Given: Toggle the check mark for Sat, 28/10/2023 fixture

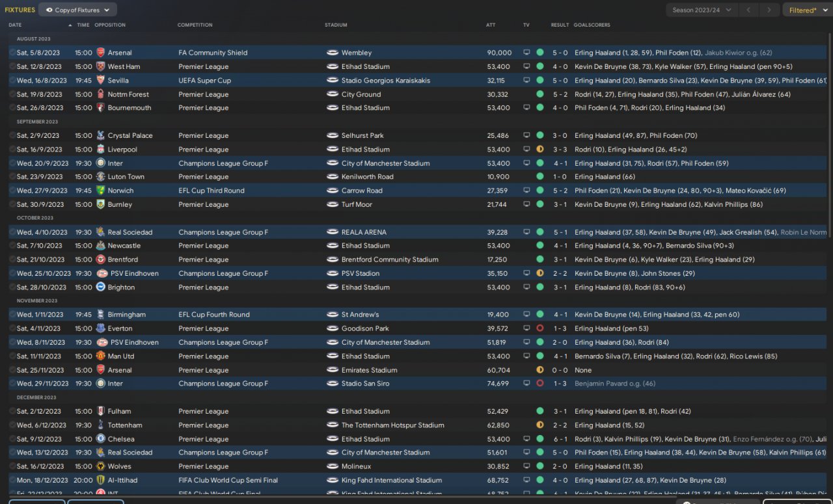Looking at the screenshot, I should (12, 287).
